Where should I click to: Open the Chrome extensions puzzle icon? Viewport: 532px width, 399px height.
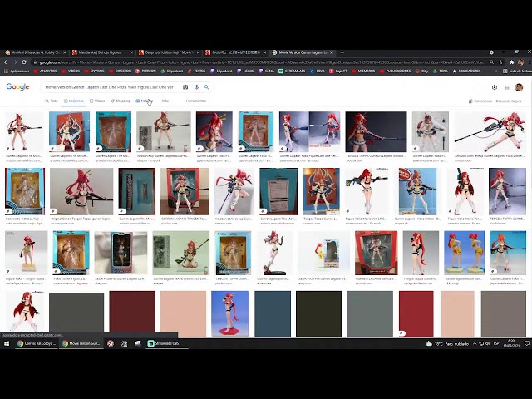coord(512,62)
